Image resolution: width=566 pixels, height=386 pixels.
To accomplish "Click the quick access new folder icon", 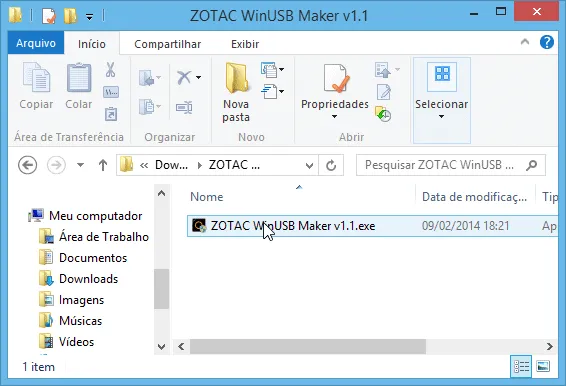I will 70,16.
